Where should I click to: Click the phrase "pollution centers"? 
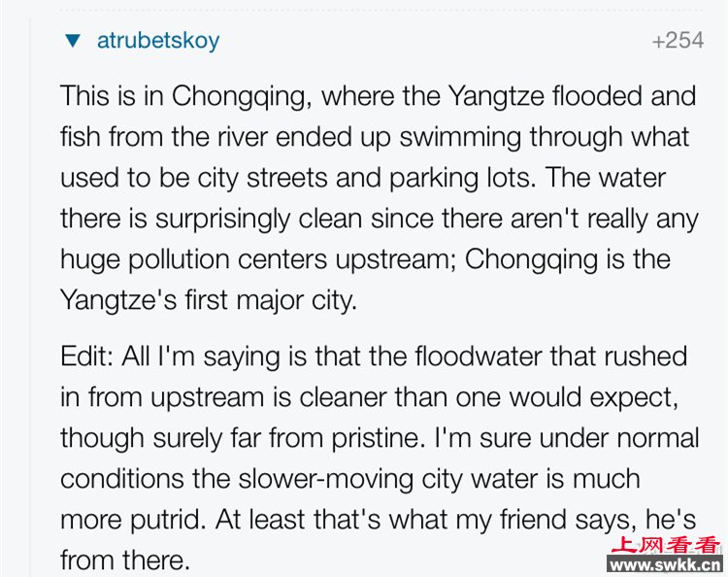click(x=227, y=260)
